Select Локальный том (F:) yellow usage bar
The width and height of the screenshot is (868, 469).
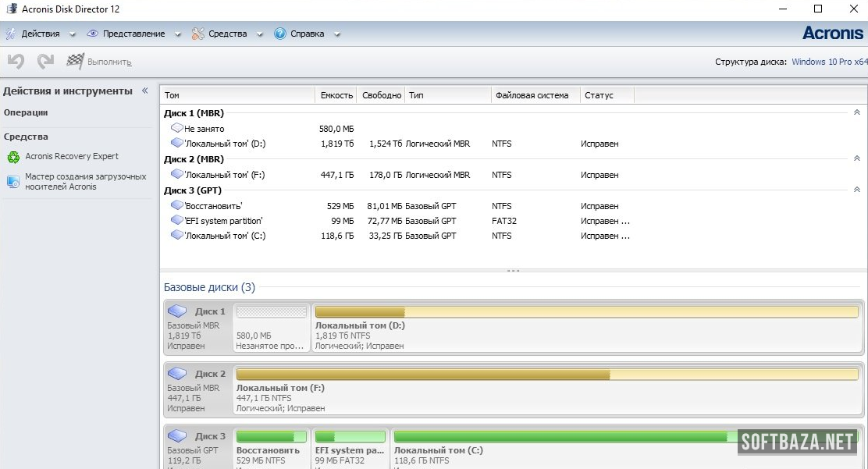(x=546, y=375)
